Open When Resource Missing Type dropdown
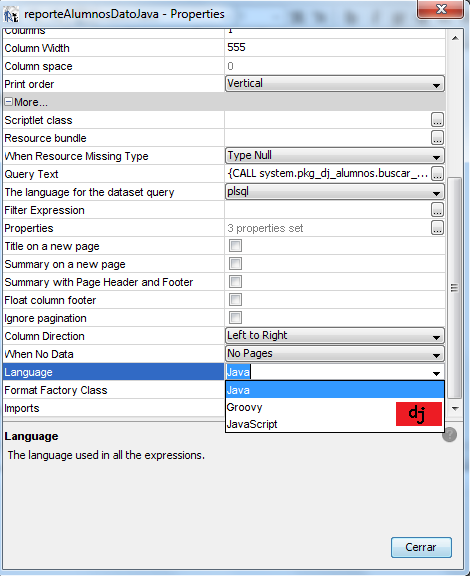Viewport: 470px width, 576px height. point(334,156)
